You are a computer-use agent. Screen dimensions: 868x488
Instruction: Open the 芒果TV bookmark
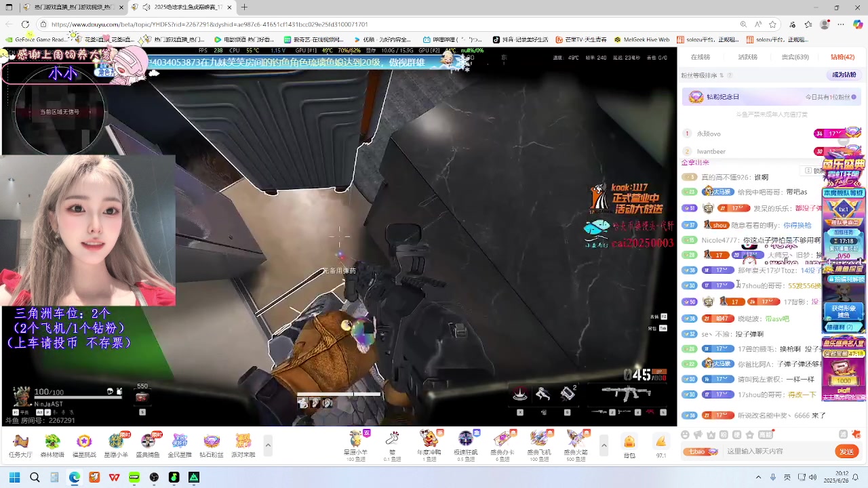click(x=581, y=39)
